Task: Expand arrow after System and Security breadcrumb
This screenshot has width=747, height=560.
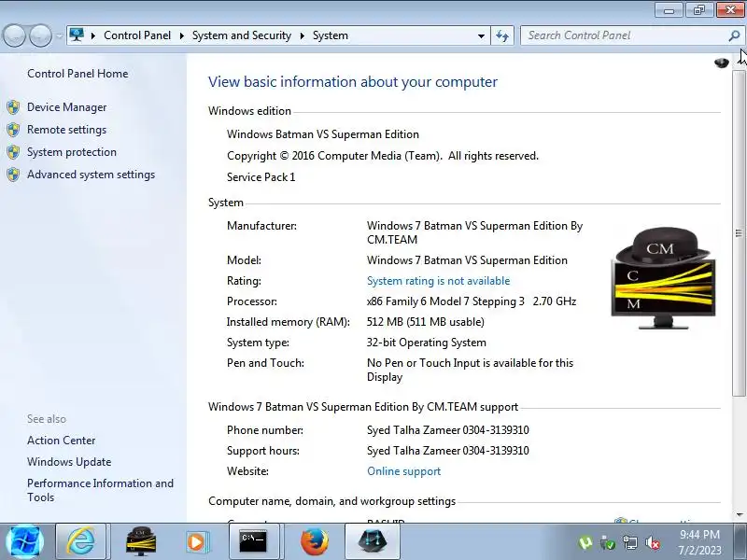Action: pos(302,35)
